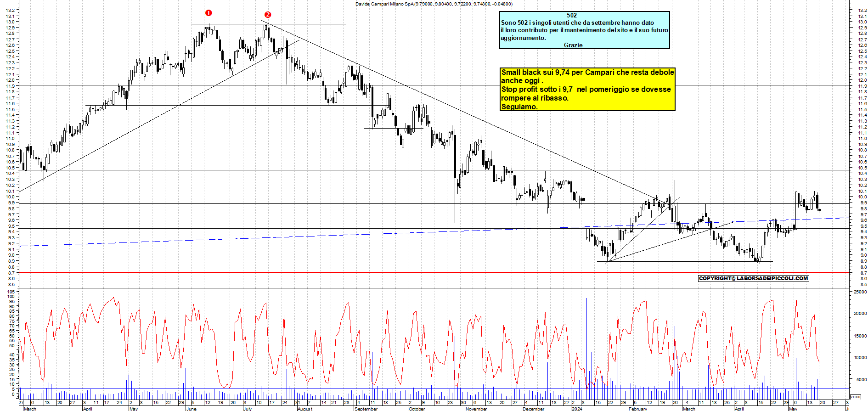Image resolution: width=868 pixels, height=411 pixels.
Task: Click the small 'x1000' volume multiplier label
Action: [x=856, y=397]
